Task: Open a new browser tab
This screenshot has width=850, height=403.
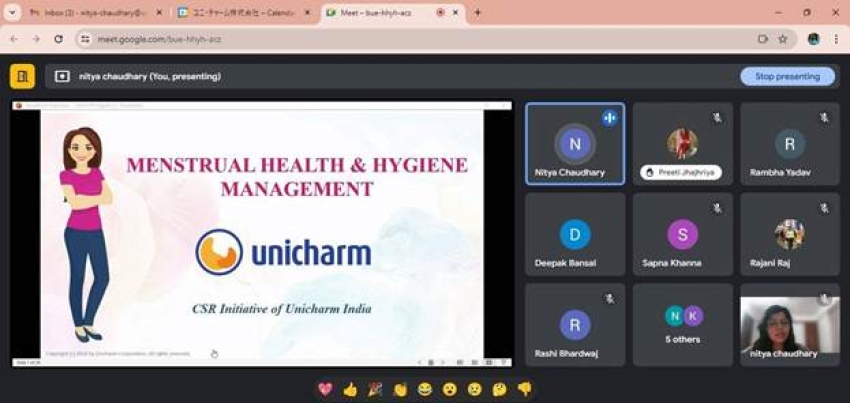Action: point(478,12)
